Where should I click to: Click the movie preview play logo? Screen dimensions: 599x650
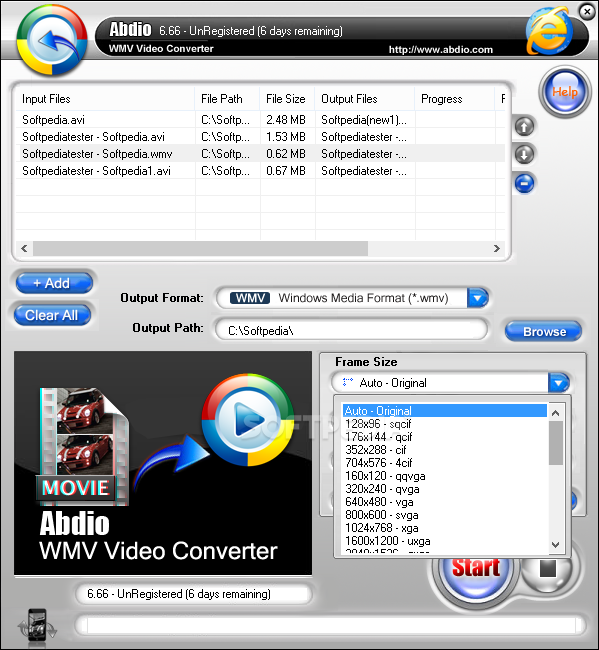247,420
